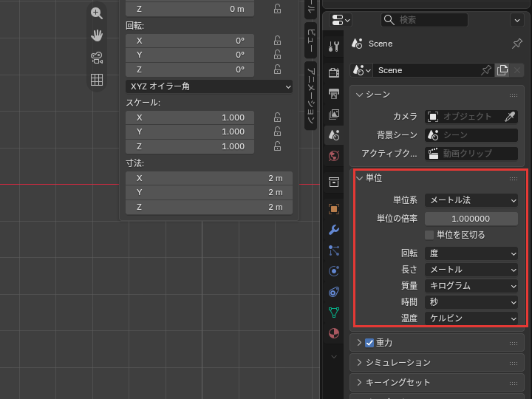
Task: Enable the 単位を区切る checkbox
Action: pos(429,235)
